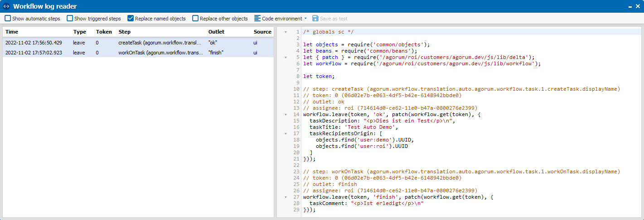Click the taskDescription string value
This screenshot has width=644, height=220.
tap(408, 121)
